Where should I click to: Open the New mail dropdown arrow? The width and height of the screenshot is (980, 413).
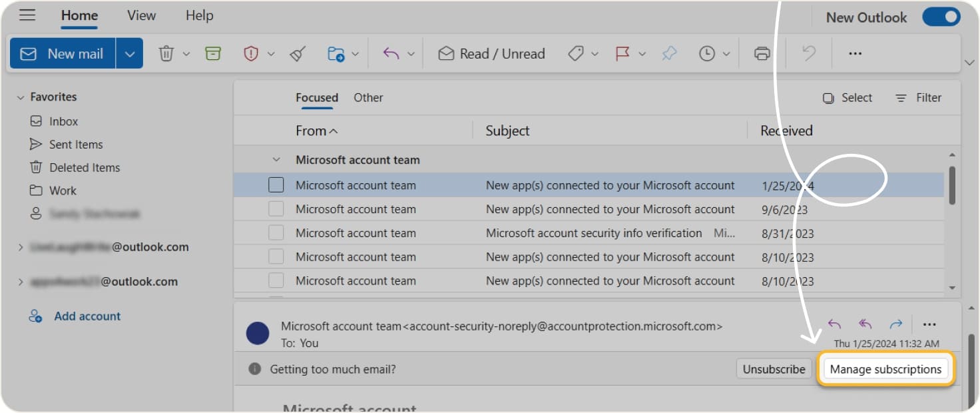coord(130,53)
